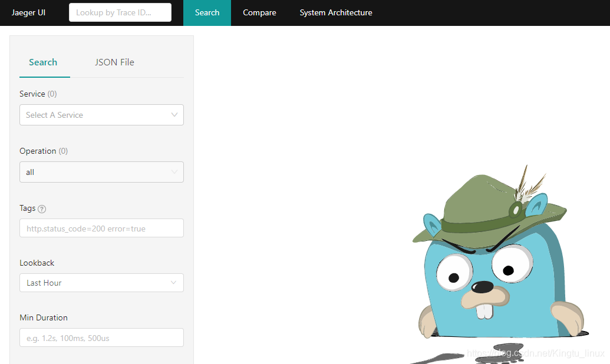This screenshot has height=364, width=610.
Task: Click the Operation (0) label
Action: click(44, 151)
